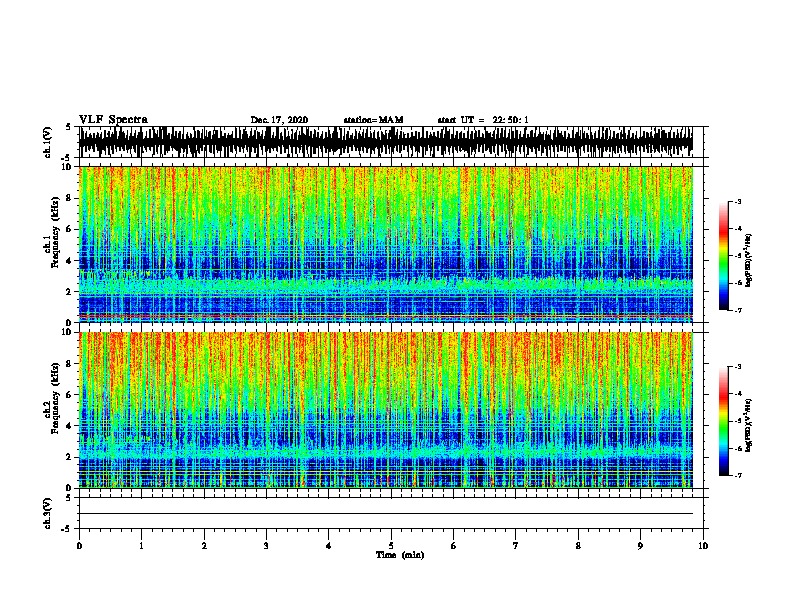The width and height of the screenshot is (792, 612).
Task: Click the "ch.1(V)" waveform axis label
Action: click(x=47, y=142)
